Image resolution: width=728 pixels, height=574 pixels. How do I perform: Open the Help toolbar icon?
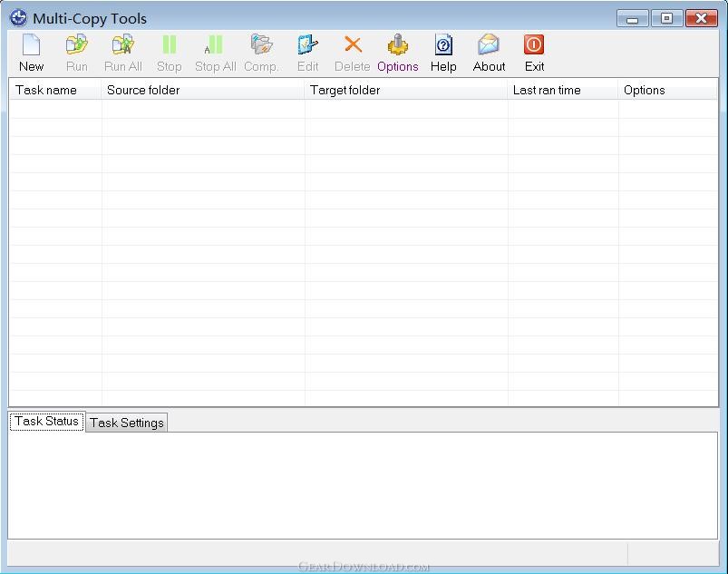tap(443, 44)
